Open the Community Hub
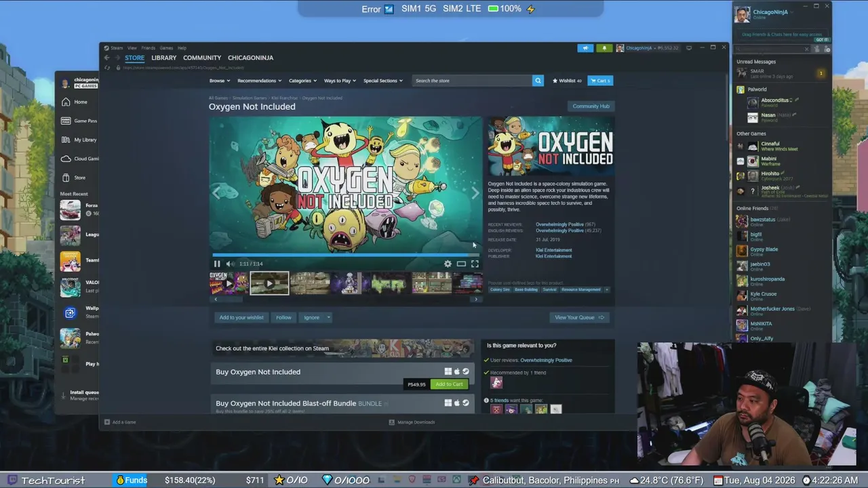This screenshot has width=868, height=488. coord(591,106)
